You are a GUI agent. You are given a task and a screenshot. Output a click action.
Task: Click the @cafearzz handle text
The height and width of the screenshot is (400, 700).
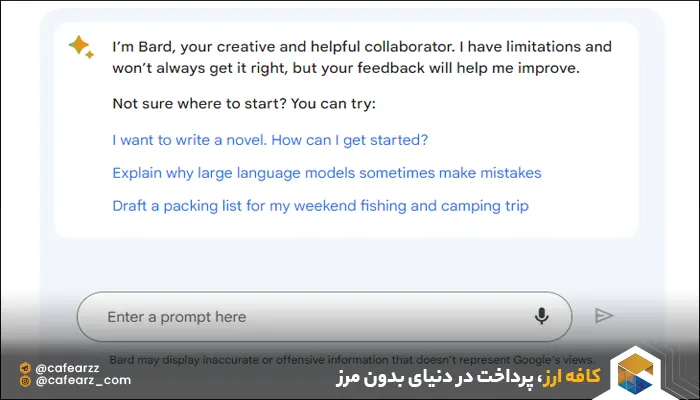pos(67,367)
